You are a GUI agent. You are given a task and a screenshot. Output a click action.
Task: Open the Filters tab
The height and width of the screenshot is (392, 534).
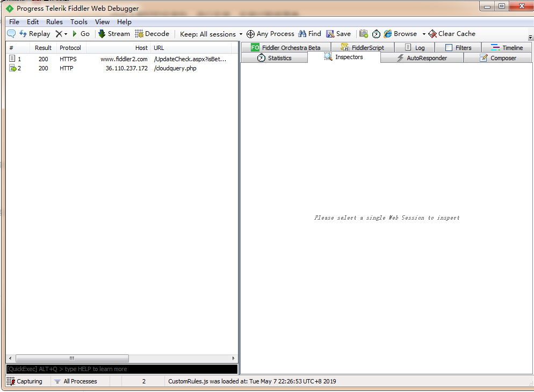[x=458, y=48]
